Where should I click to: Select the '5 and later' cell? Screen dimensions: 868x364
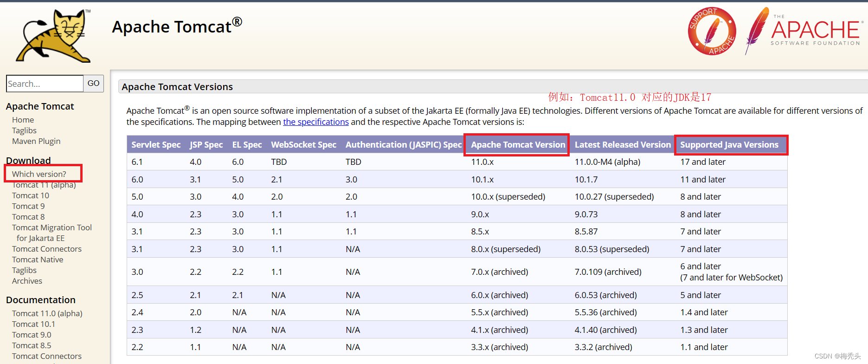click(x=701, y=295)
